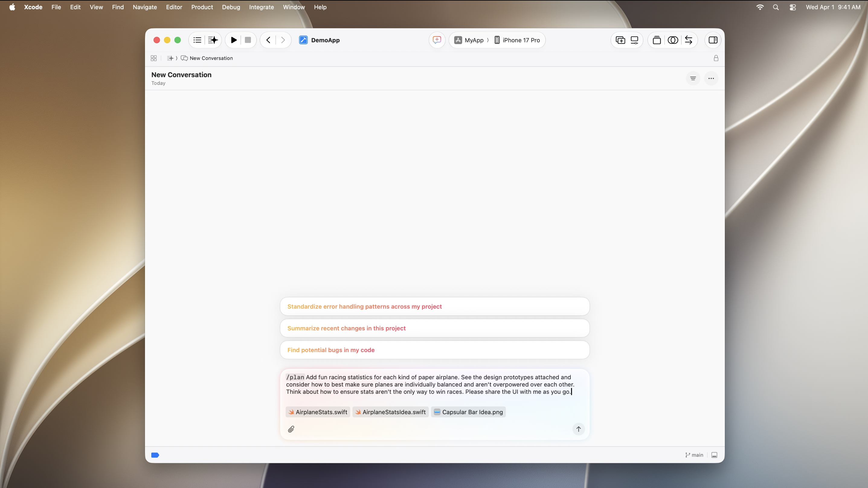
Task: Open the Integrate menu
Action: [x=262, y=7]
